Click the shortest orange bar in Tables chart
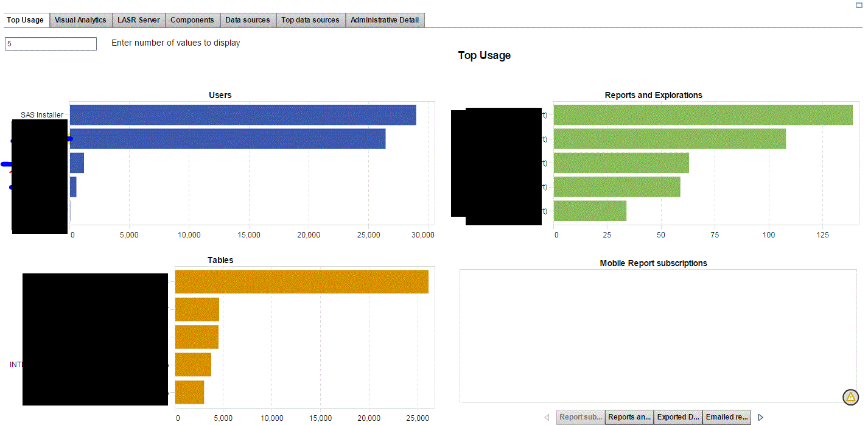Screen dimensions: 868x425 pos(189,392)
